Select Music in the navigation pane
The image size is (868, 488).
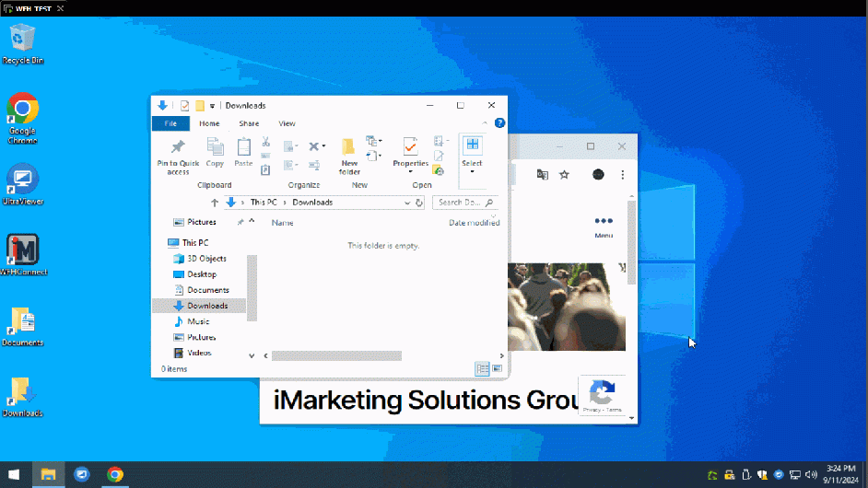[x=198, y=321]
